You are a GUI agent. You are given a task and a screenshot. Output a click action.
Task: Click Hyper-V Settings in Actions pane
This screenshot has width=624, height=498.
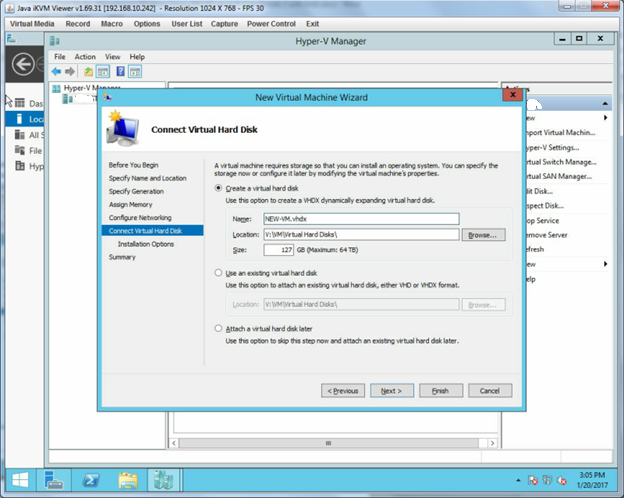tap(552, 147)
